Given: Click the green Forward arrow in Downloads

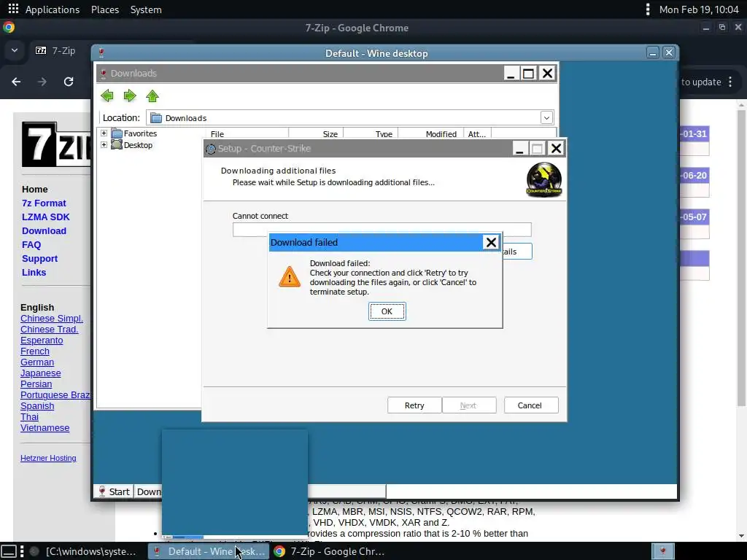Looking at the screenshot, I should point(130,96).
